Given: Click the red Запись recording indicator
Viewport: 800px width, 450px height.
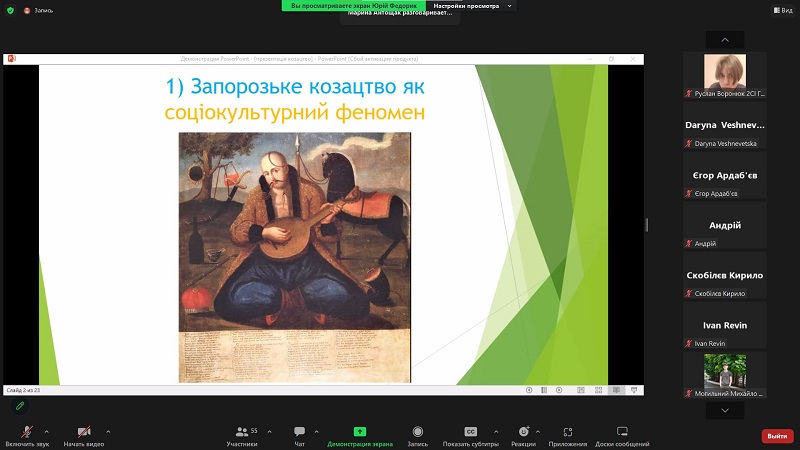Looking at the screenshot, I should tap(38, 10).
